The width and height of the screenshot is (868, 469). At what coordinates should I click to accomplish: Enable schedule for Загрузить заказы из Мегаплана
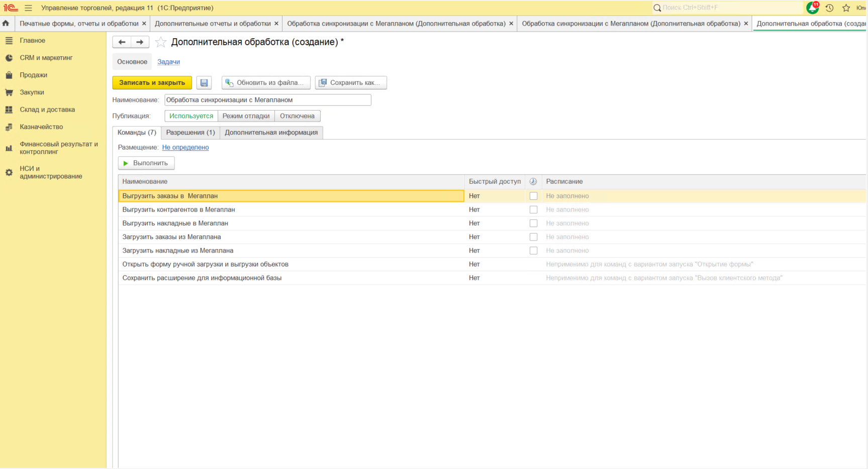tap(533, 237)
